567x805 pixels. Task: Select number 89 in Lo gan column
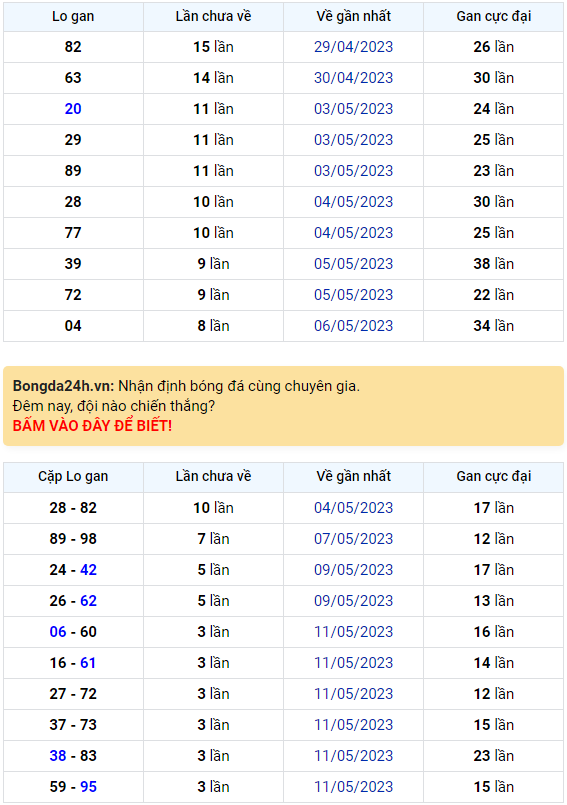point(73,170)
